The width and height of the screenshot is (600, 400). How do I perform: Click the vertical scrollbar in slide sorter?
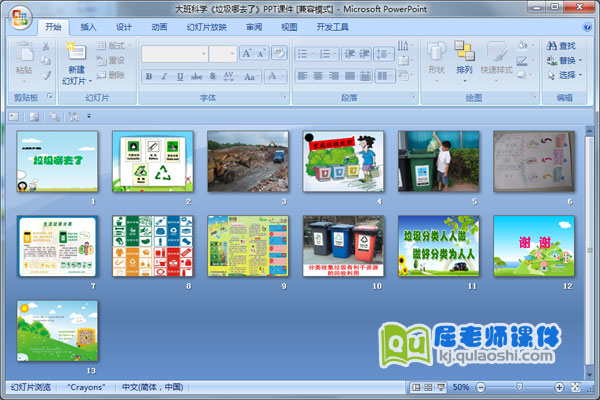[589, 251]
